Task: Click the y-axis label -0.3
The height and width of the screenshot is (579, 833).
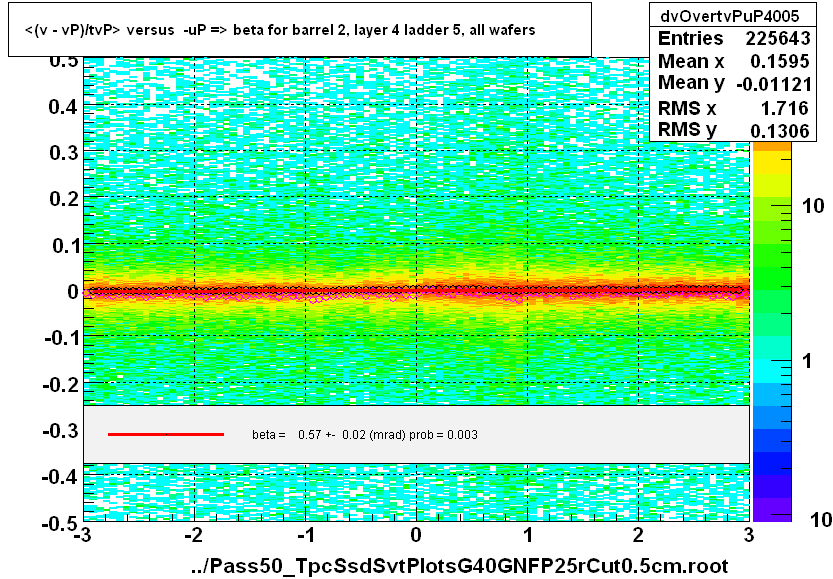Action: [62, 430]
